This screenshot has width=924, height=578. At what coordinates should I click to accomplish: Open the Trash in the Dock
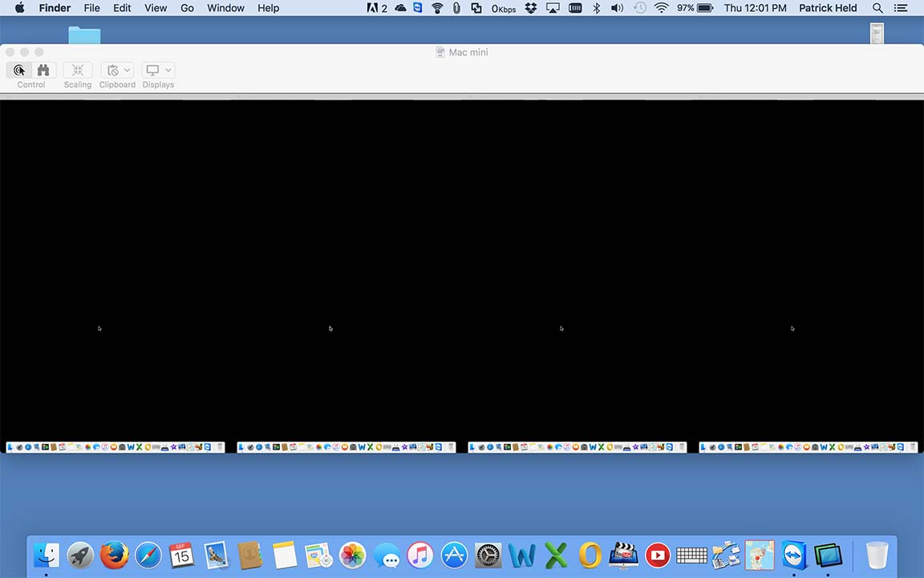[x=877, y=555]
